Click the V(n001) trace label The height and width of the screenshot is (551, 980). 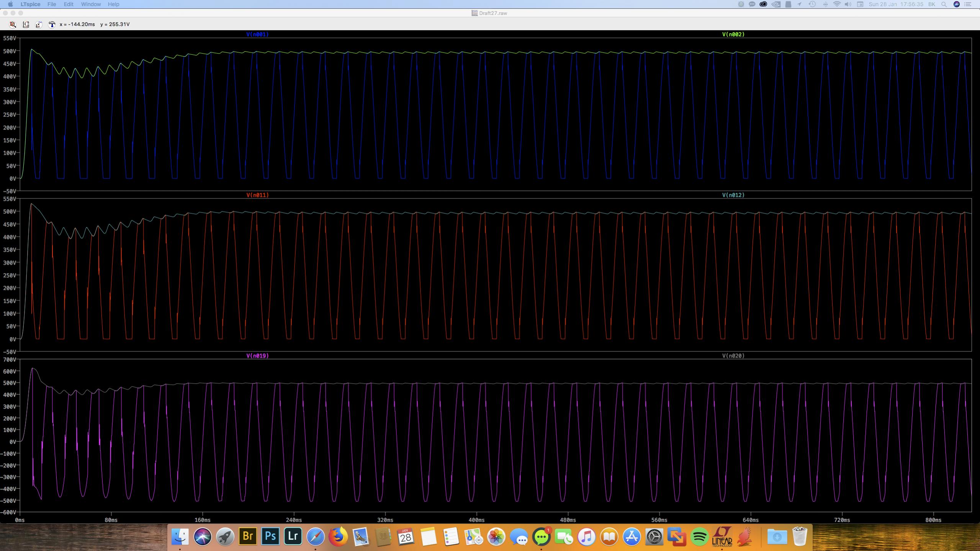(257, 34)
